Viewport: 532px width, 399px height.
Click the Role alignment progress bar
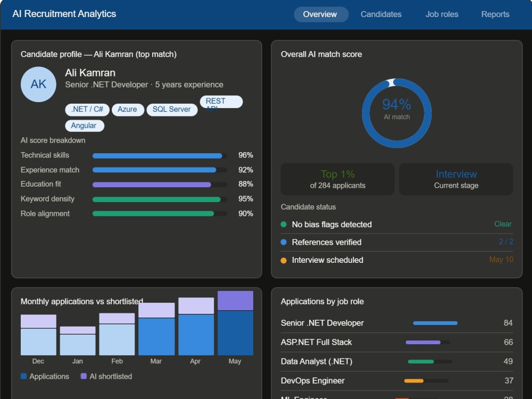click(160, 214)
